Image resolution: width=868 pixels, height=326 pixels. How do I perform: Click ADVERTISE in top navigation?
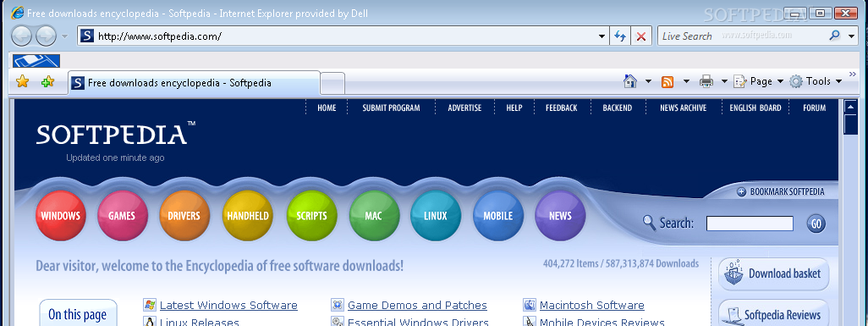[464, 108]
